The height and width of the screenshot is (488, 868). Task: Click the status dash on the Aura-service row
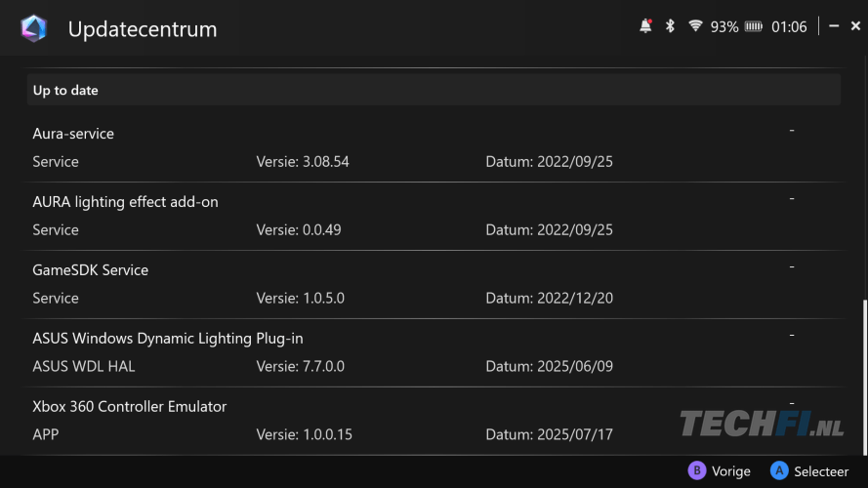[x=791, y=130]
